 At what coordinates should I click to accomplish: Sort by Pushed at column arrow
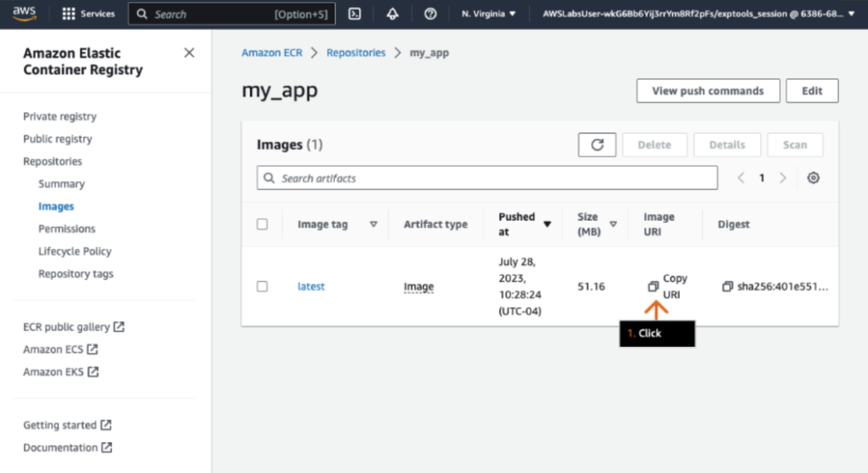[547, 224]
